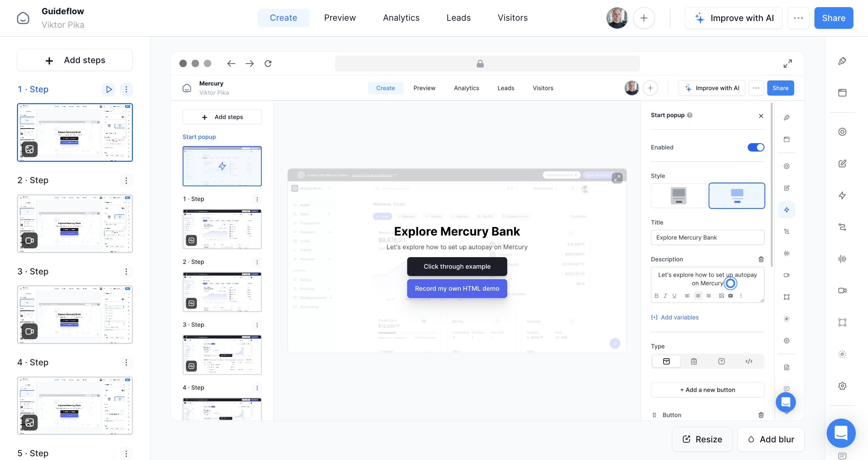The width and height of the screenshot is (868, 460).
Task: Select the highlighted second popup style option
Action: (736, 196)
